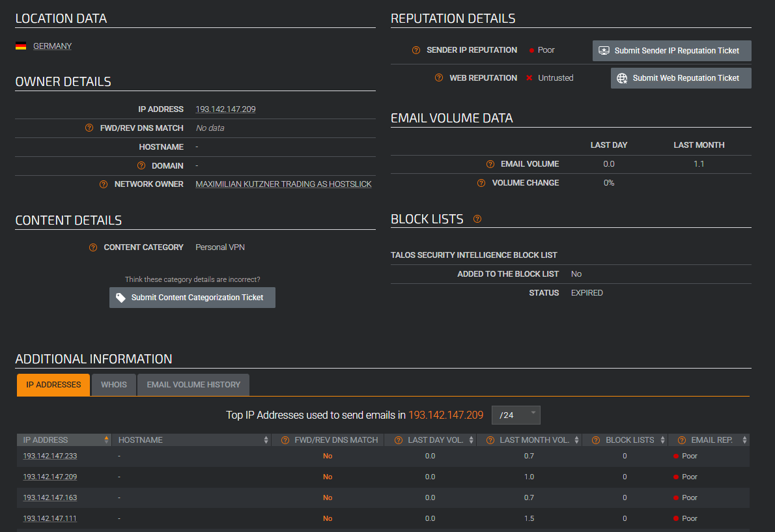Click help icon in LAST MONTH VOL. header

click(x=490, y=440)
